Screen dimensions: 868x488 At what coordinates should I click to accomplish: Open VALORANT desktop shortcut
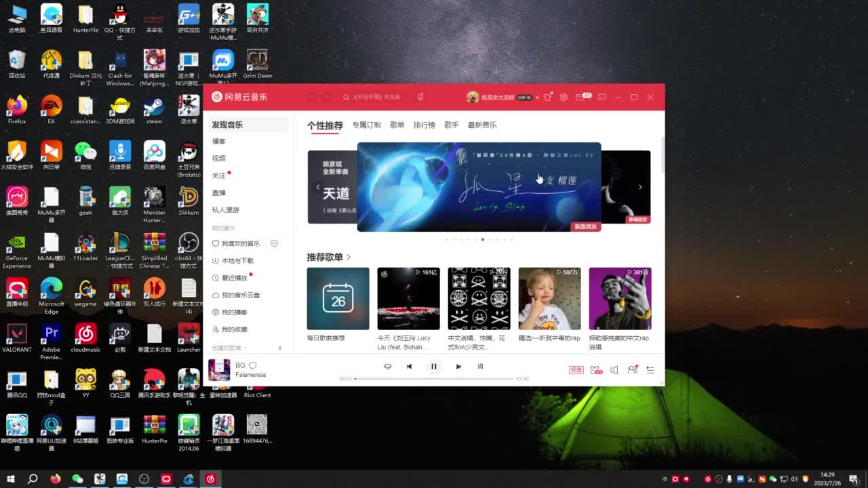17,339
